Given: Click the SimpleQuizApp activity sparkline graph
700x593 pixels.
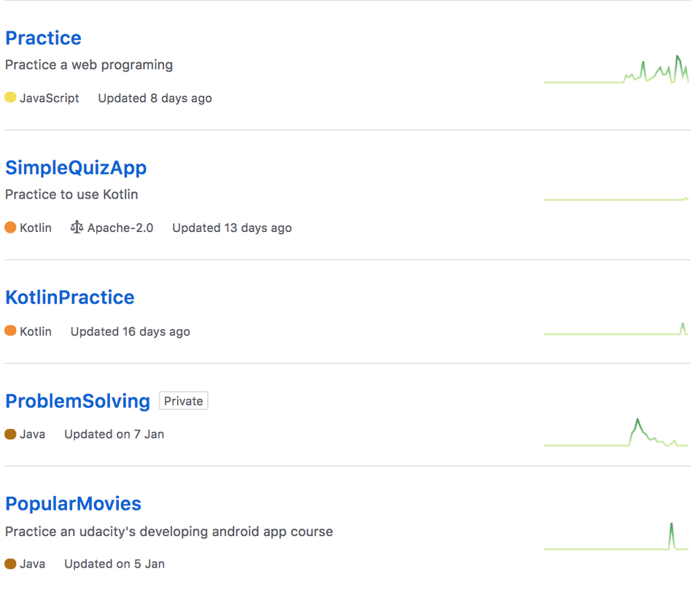Looking at the screenshot, I should point(616,198).
